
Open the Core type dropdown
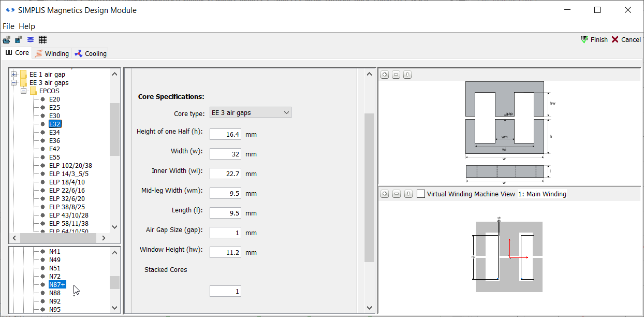[x=251, y=112]
